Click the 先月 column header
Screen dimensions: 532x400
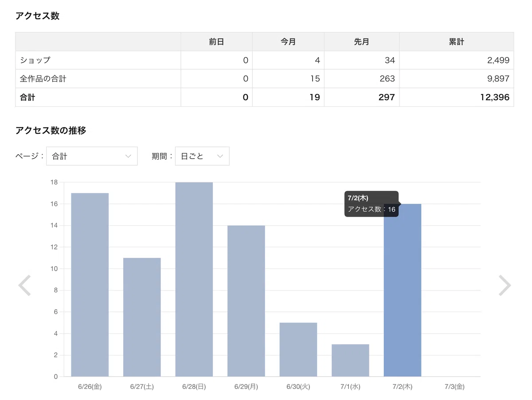(x=362, y=42)
